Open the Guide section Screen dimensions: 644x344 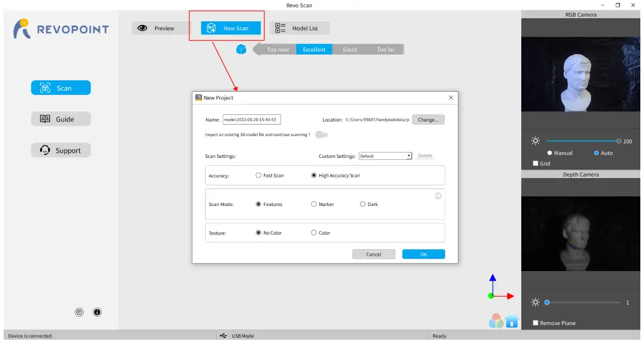click(61, 119)
